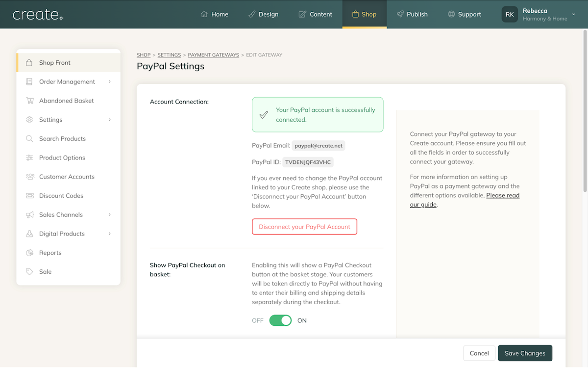Viewport: 588px width, 368px height.
Task: Follow the SHOP breadcrumb link
Action: [x=144, y=55]
